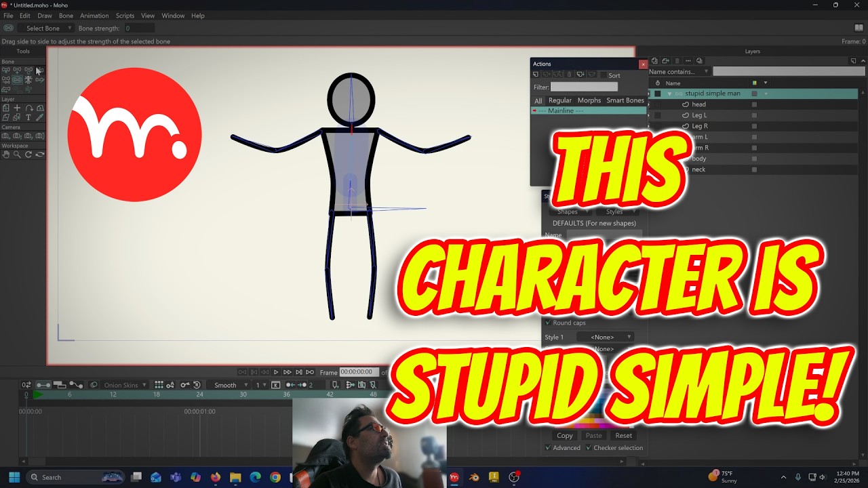This screenshot has height=488, width=868.
Task: Open the Draw menu
Action: pos(45,16)
